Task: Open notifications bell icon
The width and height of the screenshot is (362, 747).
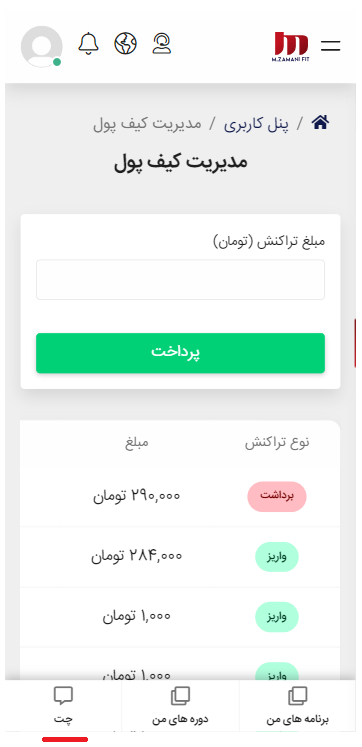Action: tap(88, 44)
